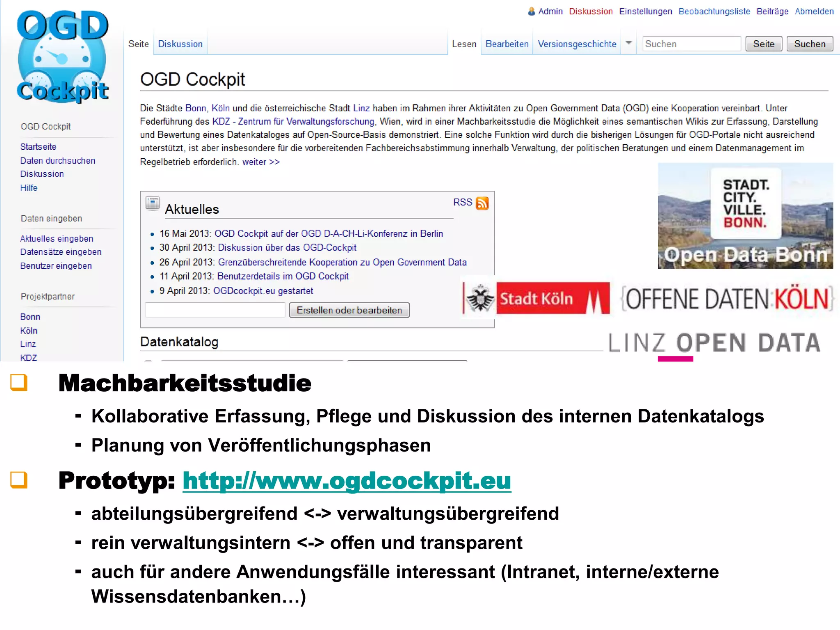Viewport: 840px width, 630px height.
Task: Open the Open Data Bonn image
Action: [745, 216]
